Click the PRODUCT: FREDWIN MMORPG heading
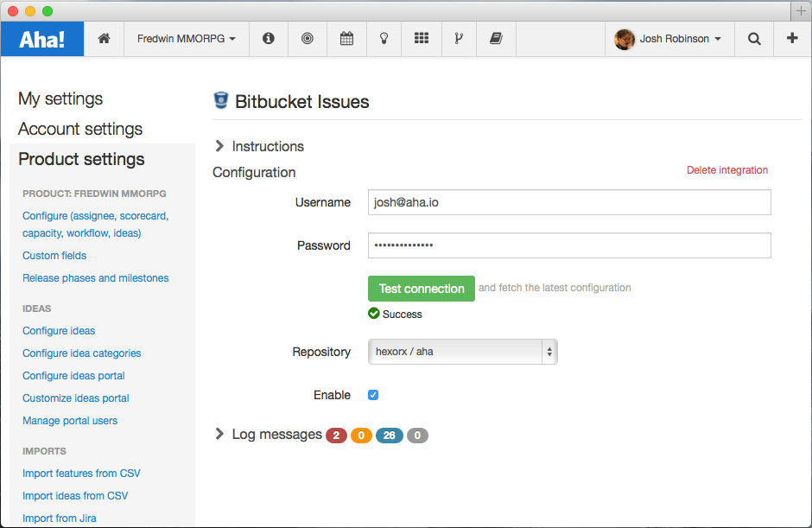This screenshot has width=812, height=528. pos(94,194)
